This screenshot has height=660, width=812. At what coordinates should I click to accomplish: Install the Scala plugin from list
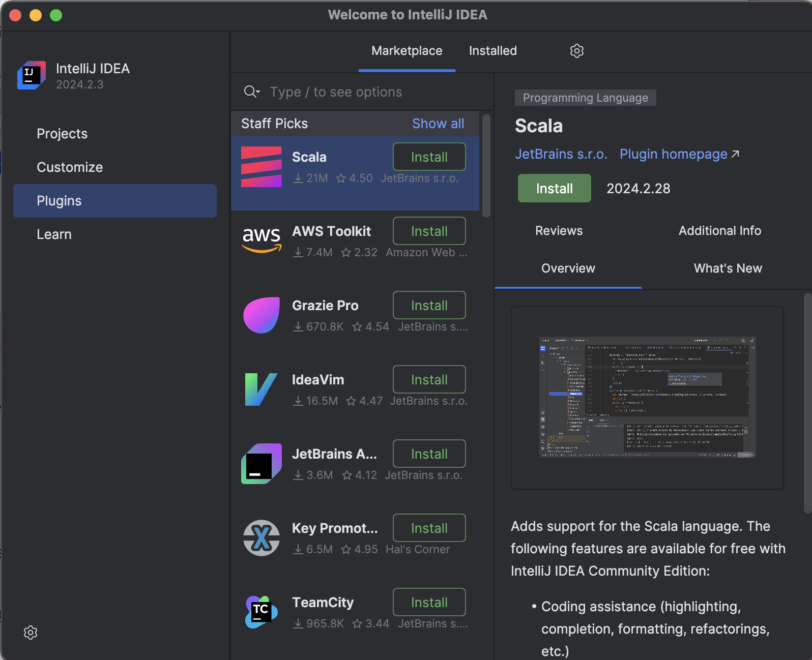(x=429, y=157)
